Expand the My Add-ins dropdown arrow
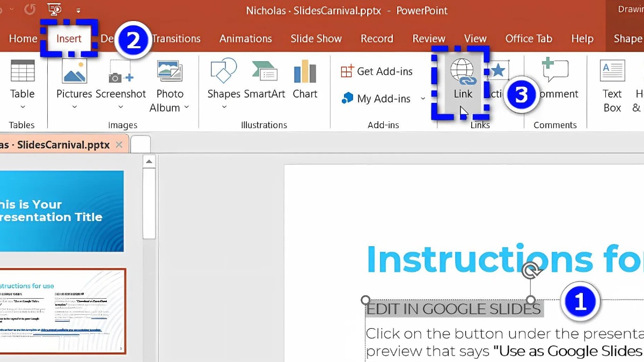Viewport: 644px width, 362px height. 423,99
